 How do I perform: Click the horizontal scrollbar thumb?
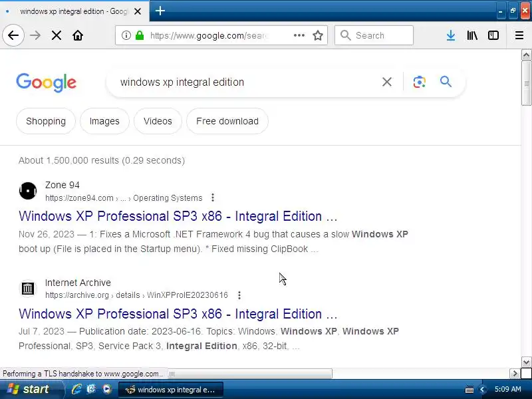pyautogui.click(x=250, y=374)
